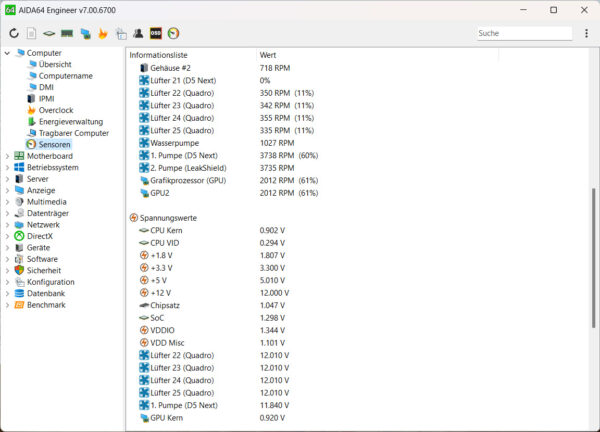
Task: Click the user silhouette toolbar icon
Action: coord(137,33)
